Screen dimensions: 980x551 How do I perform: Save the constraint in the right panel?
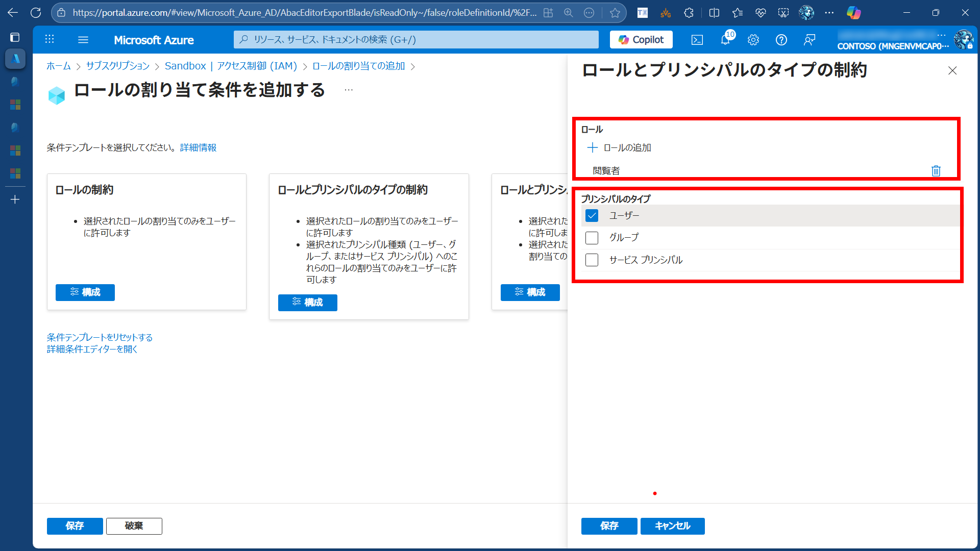click(x=609, y=526)
